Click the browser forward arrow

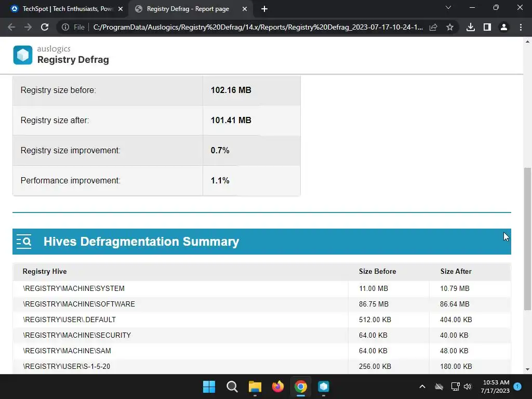pyautogui.click(x=28, y=27)
